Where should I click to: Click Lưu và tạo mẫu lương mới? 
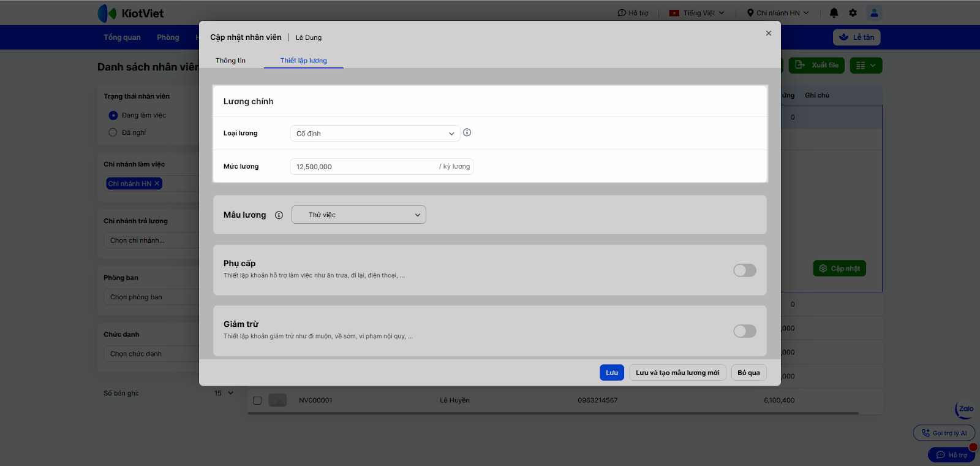click(x=677, y=373)
